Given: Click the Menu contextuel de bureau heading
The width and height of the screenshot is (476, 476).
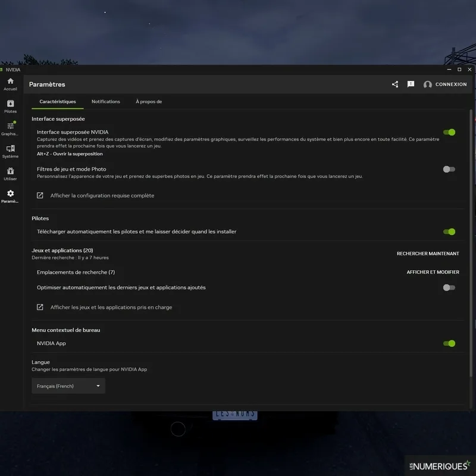Looking at the screenshot, I should pos(66,330).
